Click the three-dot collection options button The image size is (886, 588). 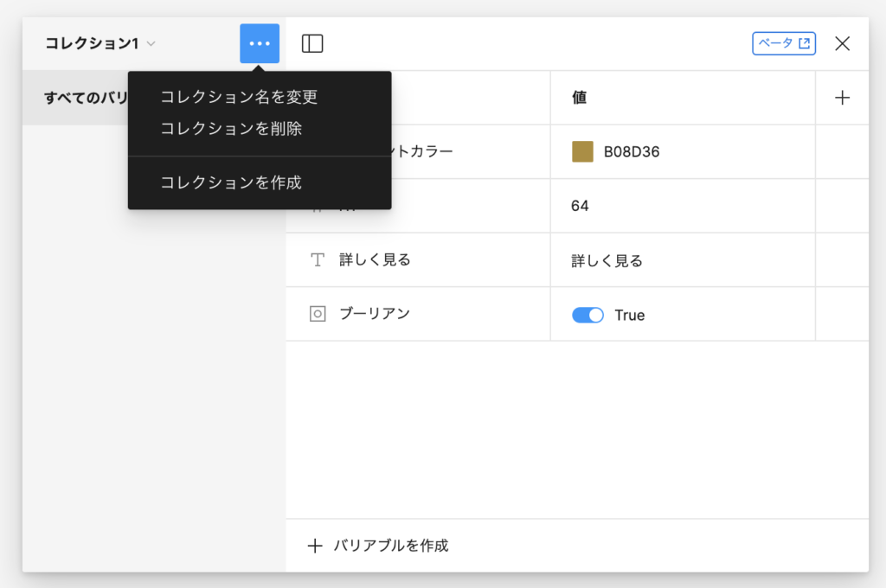260,43
